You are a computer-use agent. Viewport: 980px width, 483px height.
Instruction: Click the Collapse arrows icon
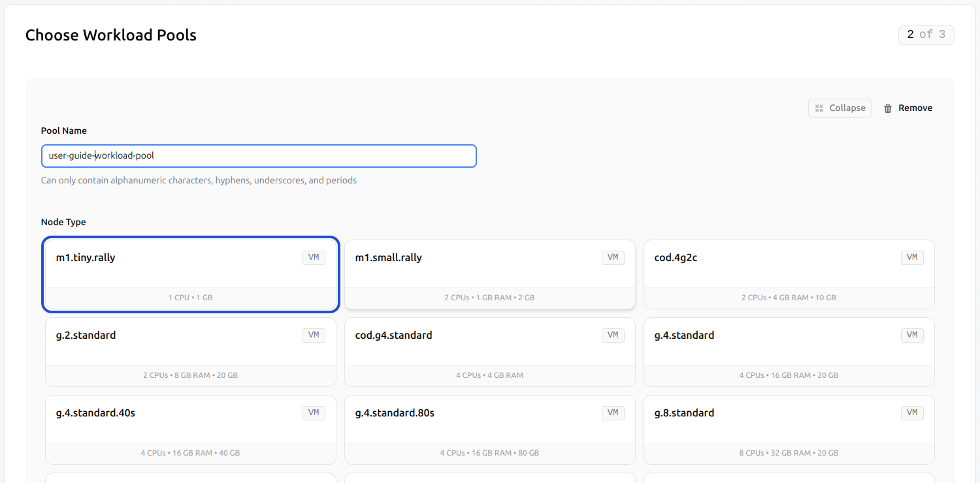click(x=819, y=108)
